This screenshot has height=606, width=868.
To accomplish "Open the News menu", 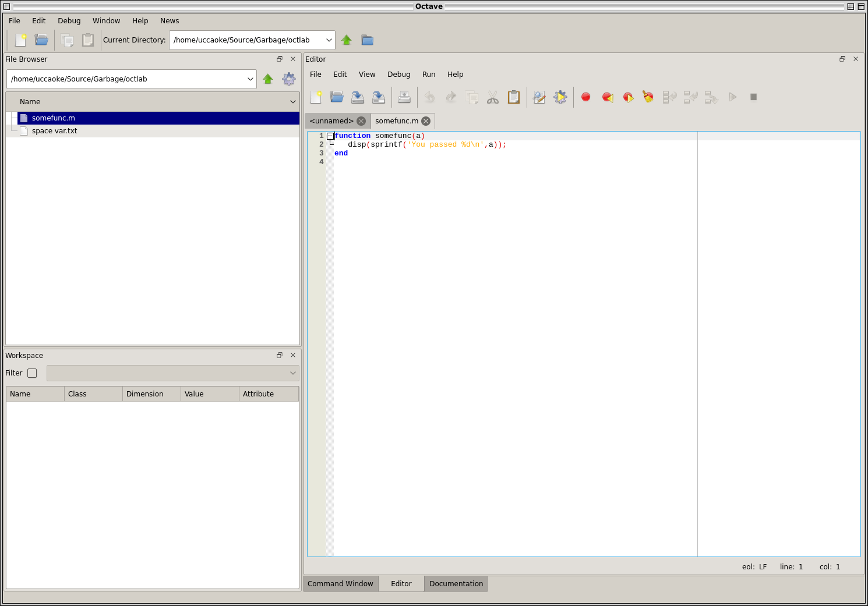I will (170, 21).
